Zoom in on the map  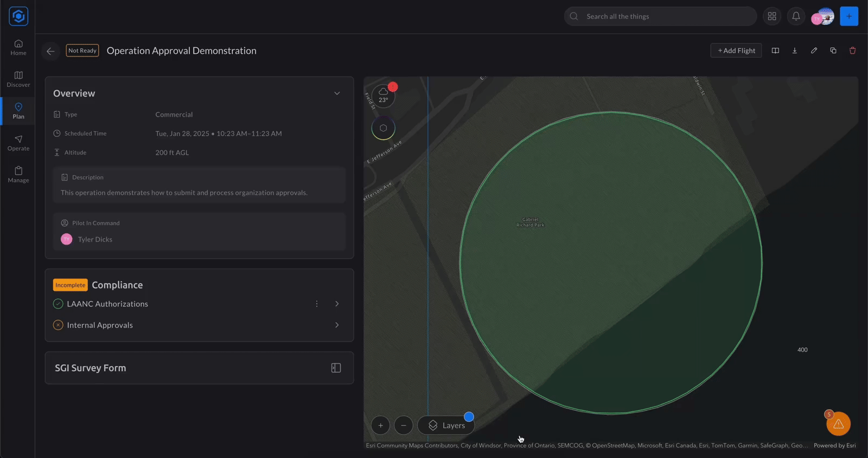pyautogui.click(x=380, y=425)
